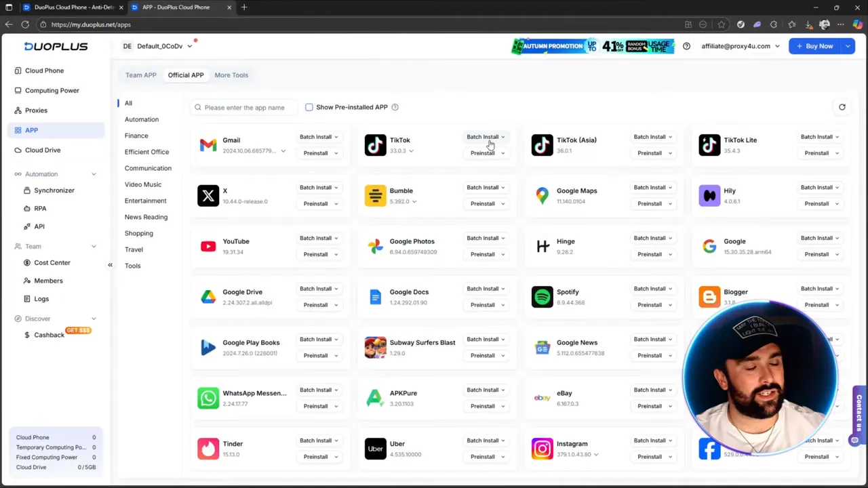Collapse the left sidebar arrow

110,265
